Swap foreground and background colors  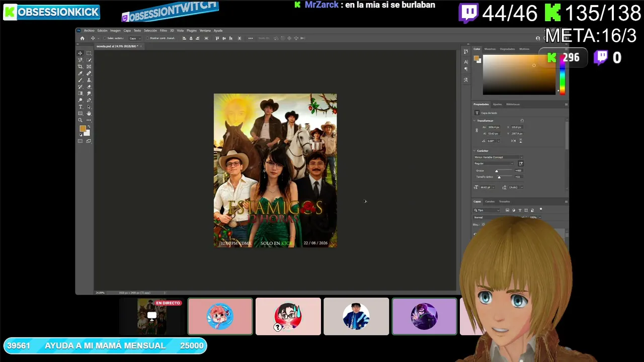(89, 127)
